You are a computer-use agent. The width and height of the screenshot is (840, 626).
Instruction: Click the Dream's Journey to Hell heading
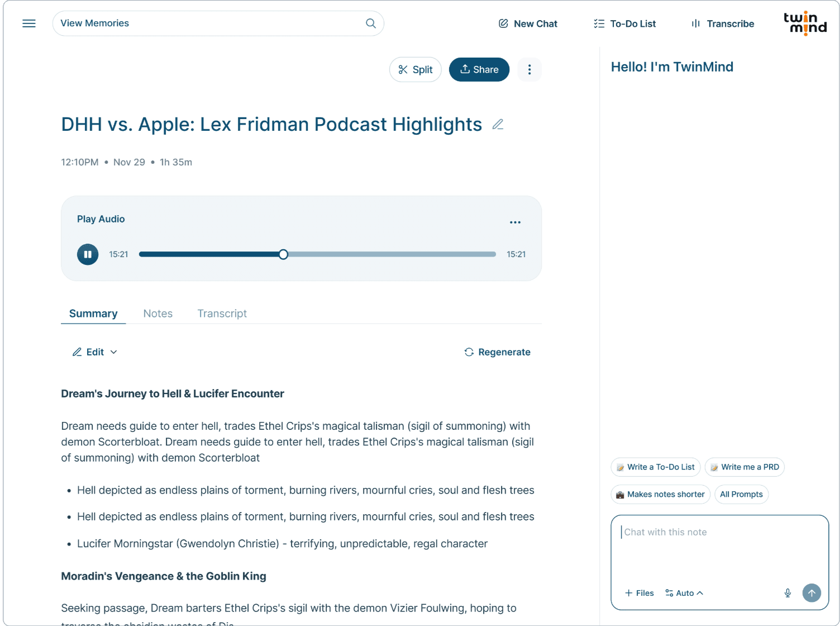click(x=173, y=394)
